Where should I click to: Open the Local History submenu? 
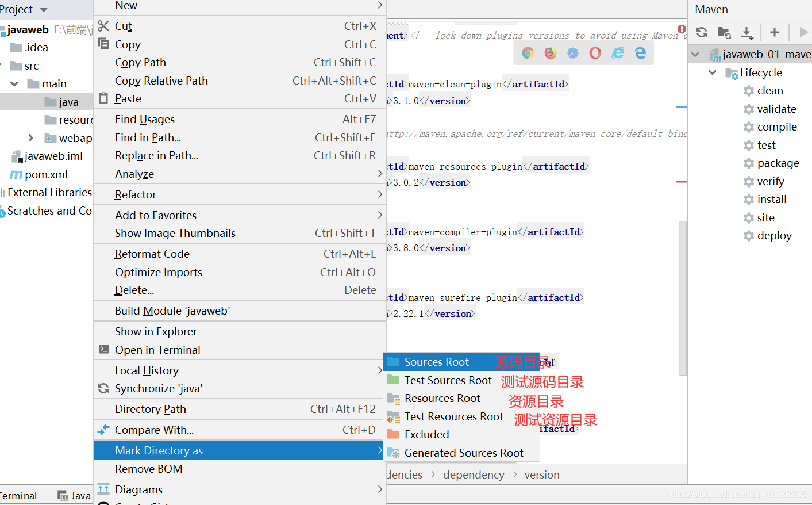pyautogui.click(x=240, y=370)
